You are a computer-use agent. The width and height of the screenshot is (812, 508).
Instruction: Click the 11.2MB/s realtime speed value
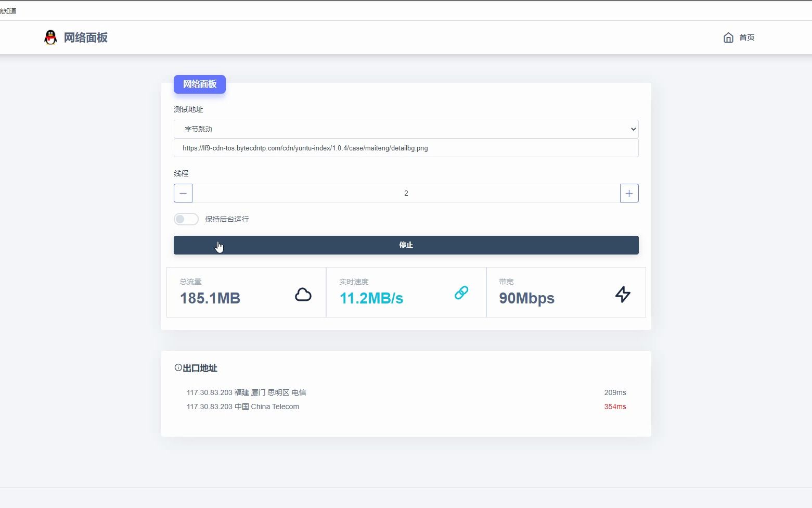click(371, 298)
